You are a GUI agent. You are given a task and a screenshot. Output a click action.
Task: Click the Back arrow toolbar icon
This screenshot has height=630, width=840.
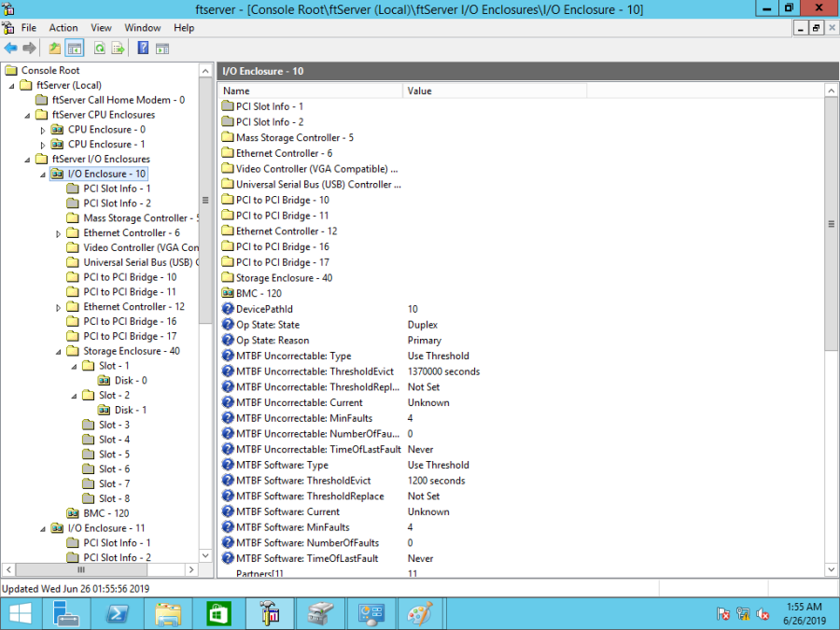tap(10, 49)
